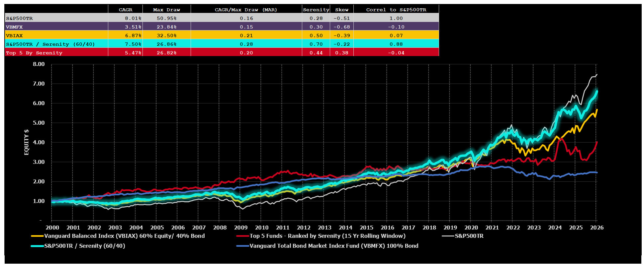Click the 2009 label on the x-axis
Viewport: 644px width, 265px height.
241,228
